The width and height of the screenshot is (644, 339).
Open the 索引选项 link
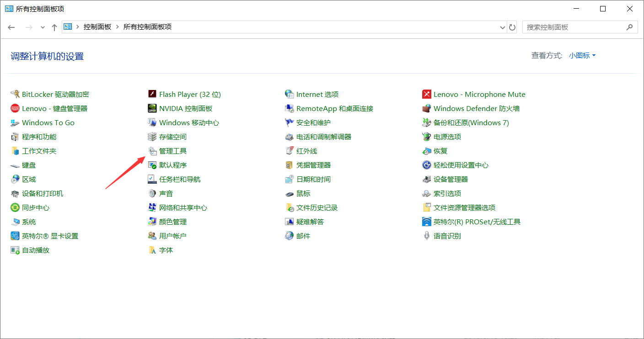tap(447, 193)
